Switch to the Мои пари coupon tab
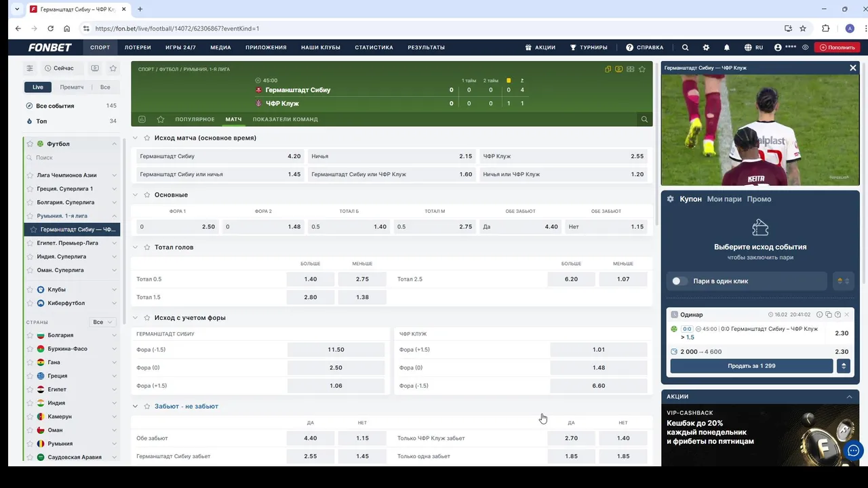Viewport: 868px width, 488px height. pos(724,199)
